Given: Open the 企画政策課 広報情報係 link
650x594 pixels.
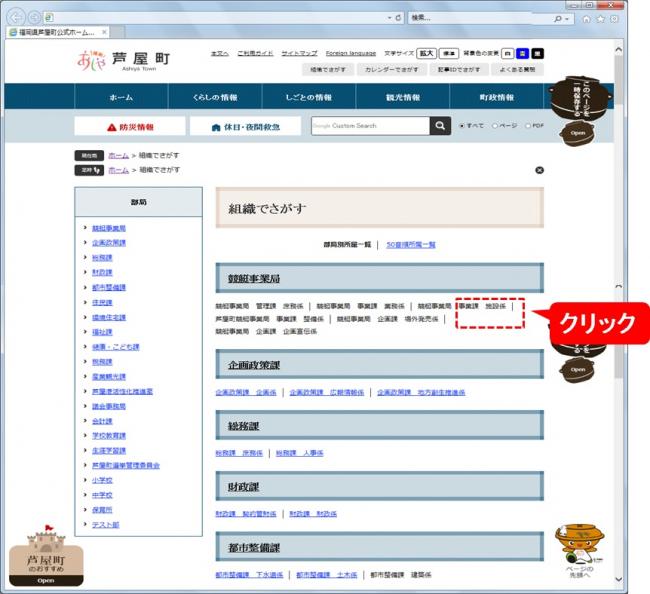Looking at the screenshot, I should [x=327, y=392].
